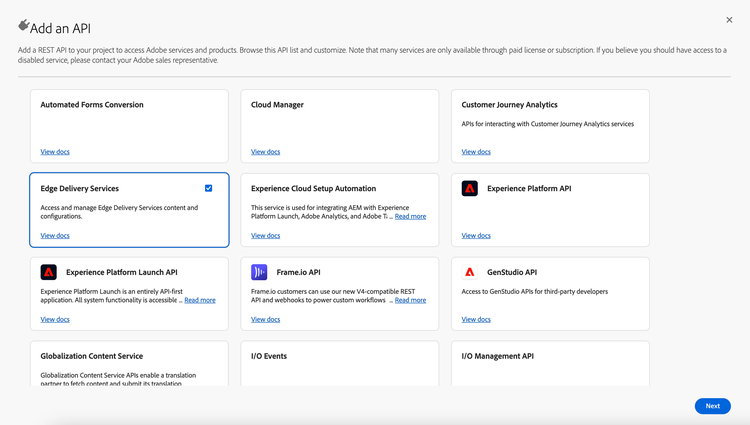Viewport: 750px width, 425px height.
Task: Select the Experience Cloud Setup Automation title
Action: point(313,188)
